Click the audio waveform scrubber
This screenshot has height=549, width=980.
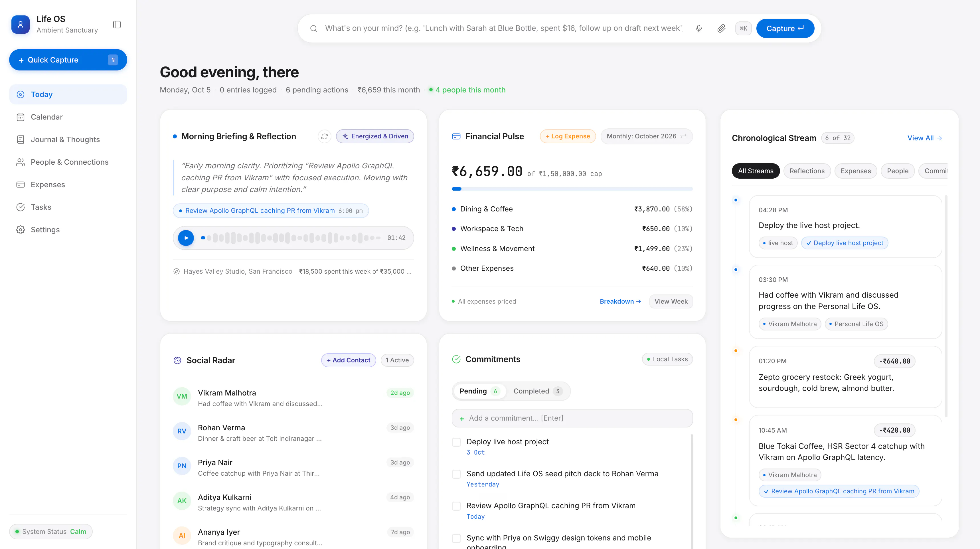coord(291,238)
